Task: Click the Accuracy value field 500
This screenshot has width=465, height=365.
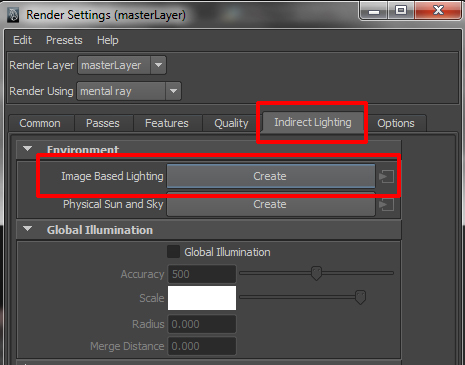Action: [202, 274]
